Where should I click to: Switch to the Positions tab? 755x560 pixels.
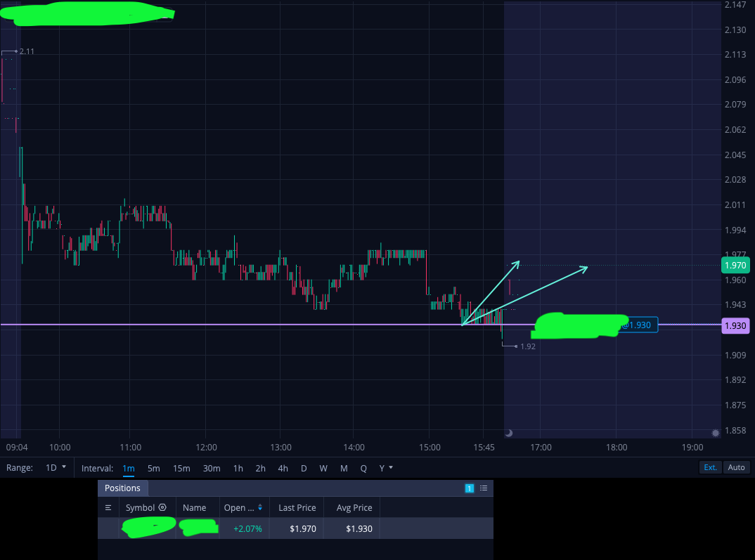(122, 488)
